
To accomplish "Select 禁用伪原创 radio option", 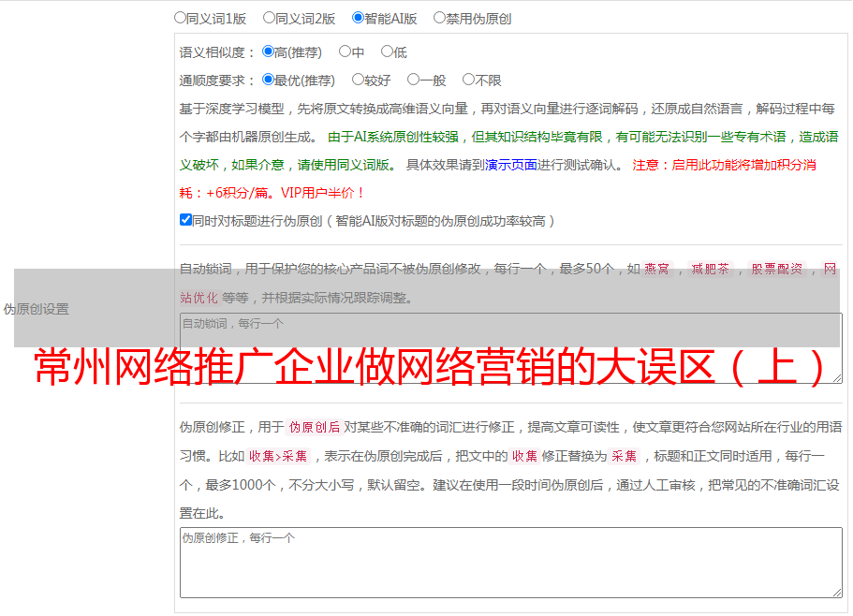I will (x=439, y=18).
